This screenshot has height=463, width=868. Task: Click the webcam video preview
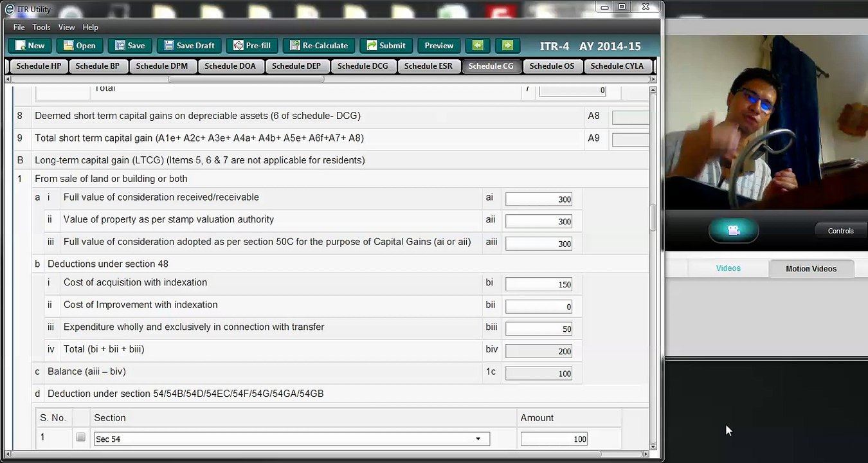[x=766, y=122]
